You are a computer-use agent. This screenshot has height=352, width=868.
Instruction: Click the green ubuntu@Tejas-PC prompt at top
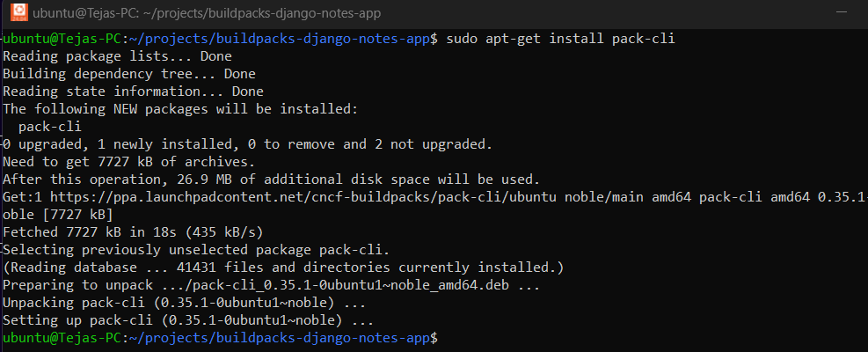click(x=62, y=40)
